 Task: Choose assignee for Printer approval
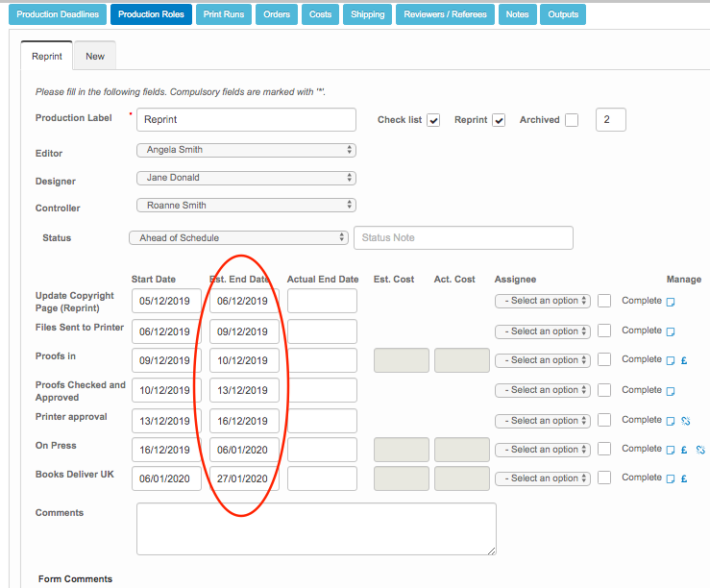(x=543, y=421)
